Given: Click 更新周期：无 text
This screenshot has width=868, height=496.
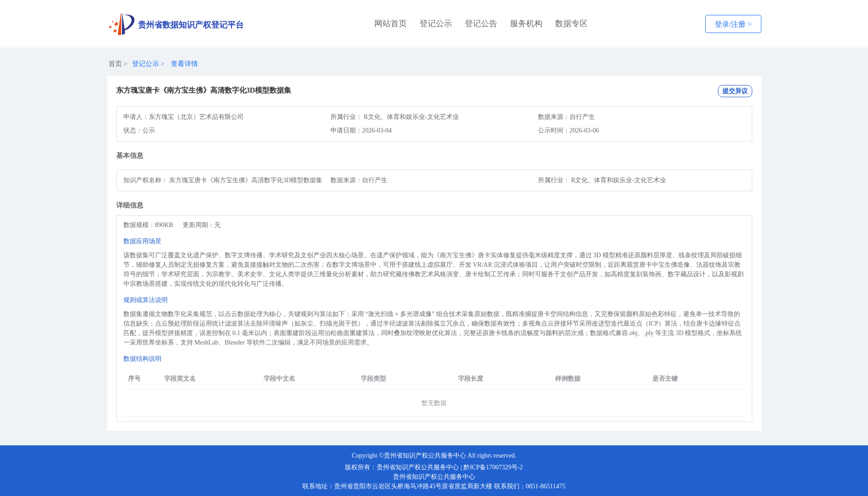Looking at the screenshot, I should click(x=202, y=225).
